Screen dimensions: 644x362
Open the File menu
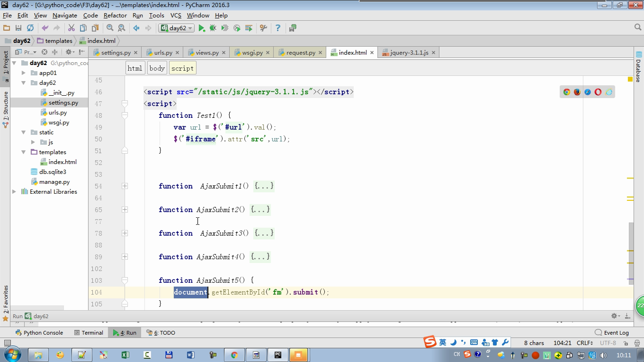(7, 16)
